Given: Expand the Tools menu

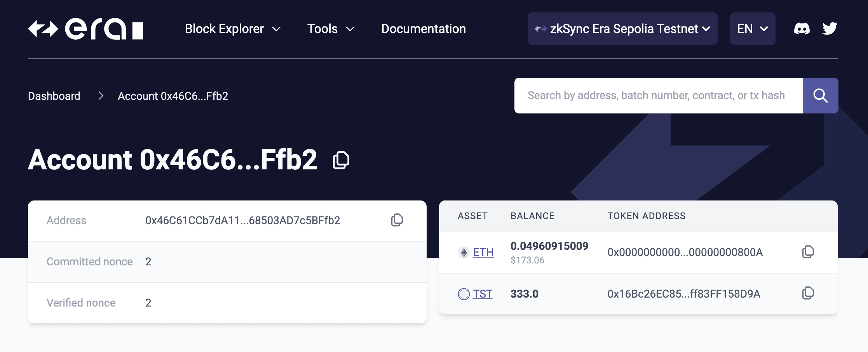Looking at the screenshot, I should coord(330,28).
